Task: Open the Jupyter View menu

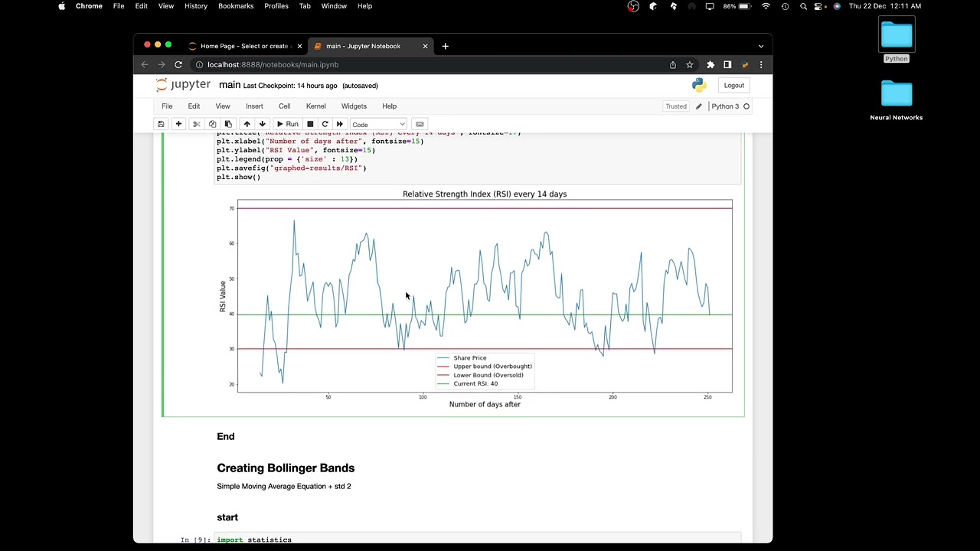Action: [223, 106]
